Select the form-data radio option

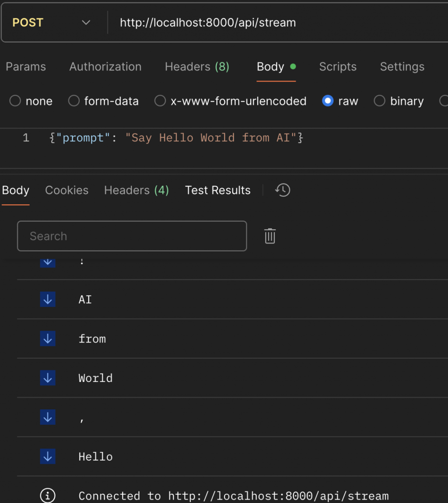[74, 101]
